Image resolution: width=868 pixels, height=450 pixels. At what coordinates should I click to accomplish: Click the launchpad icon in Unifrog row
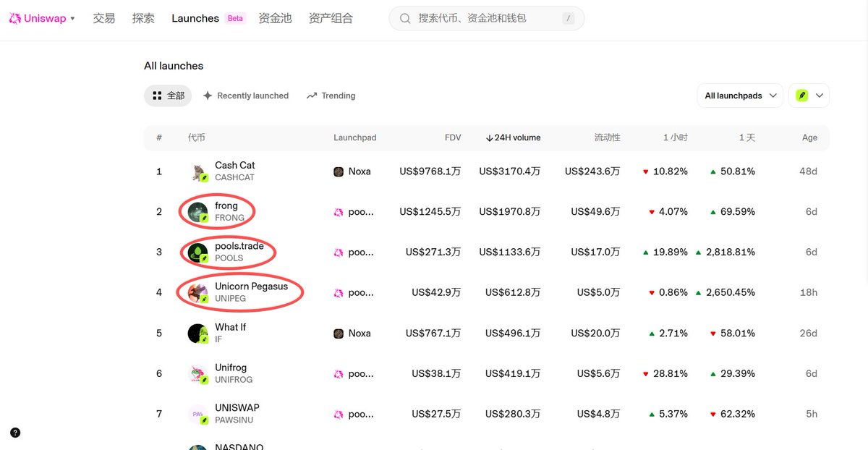pos(339,374)
